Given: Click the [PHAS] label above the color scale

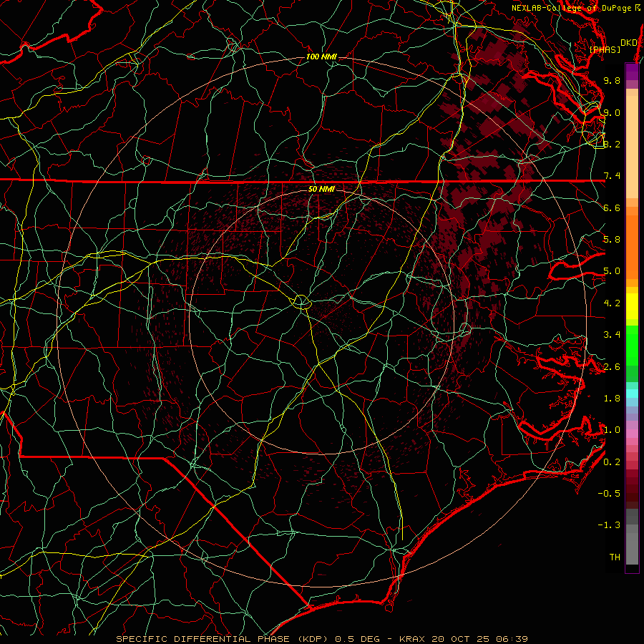Looking at the screenshot, I should [x=605, y=50].
